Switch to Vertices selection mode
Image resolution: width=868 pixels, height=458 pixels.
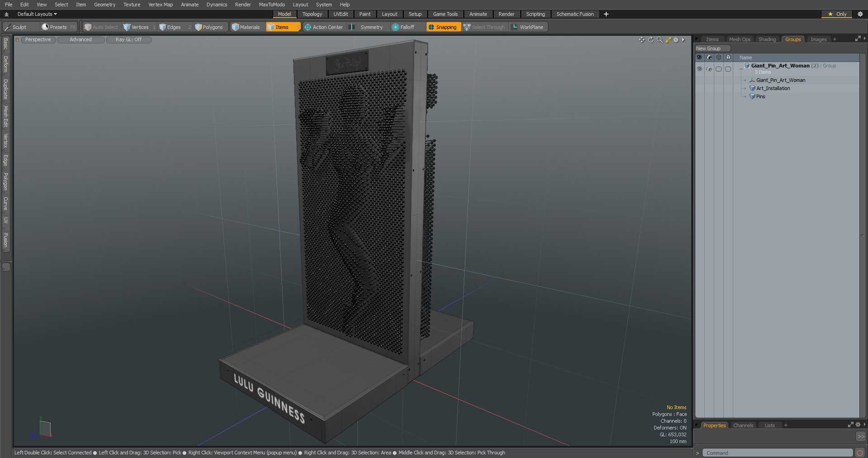(x=136, y=27)
